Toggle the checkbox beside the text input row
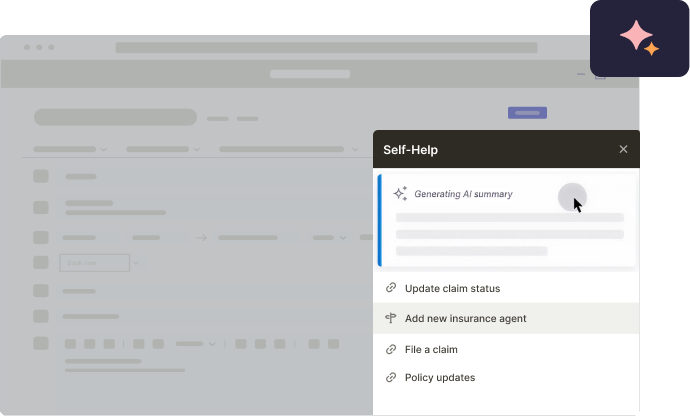 [41, 263]
